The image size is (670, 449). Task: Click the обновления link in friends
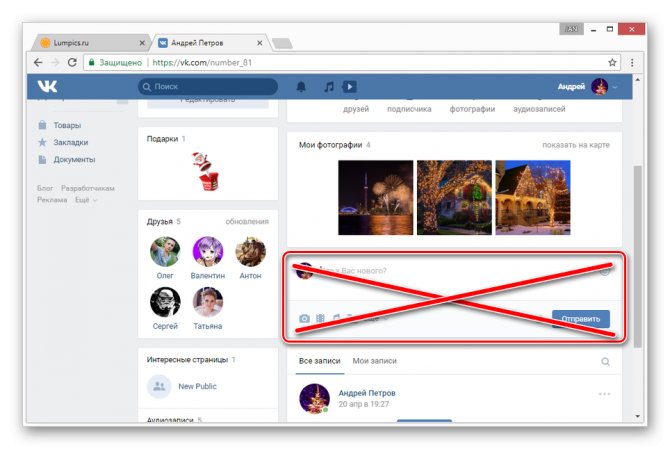(247, 221)
